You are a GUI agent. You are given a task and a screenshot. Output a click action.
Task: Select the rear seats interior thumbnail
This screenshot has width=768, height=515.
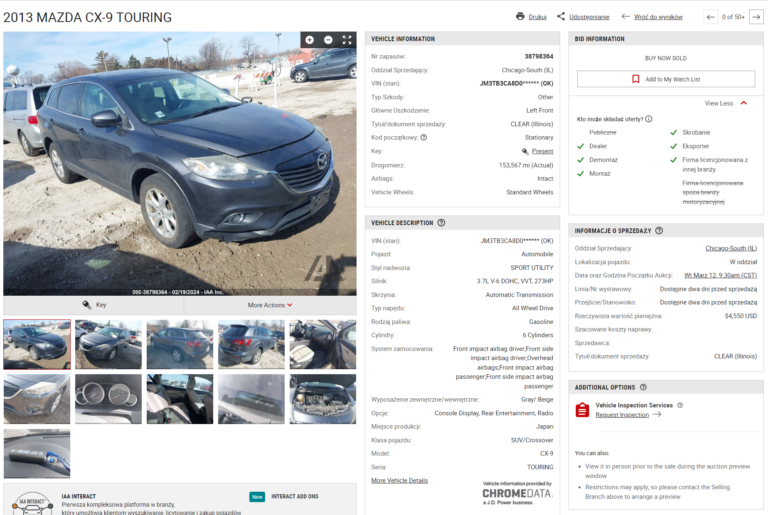(180, 399)
